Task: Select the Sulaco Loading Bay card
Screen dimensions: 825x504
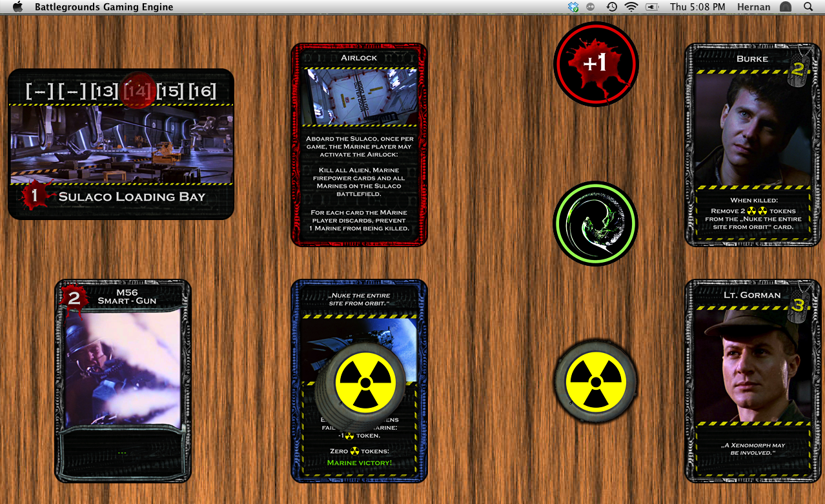Action: (x=121, y=144)
